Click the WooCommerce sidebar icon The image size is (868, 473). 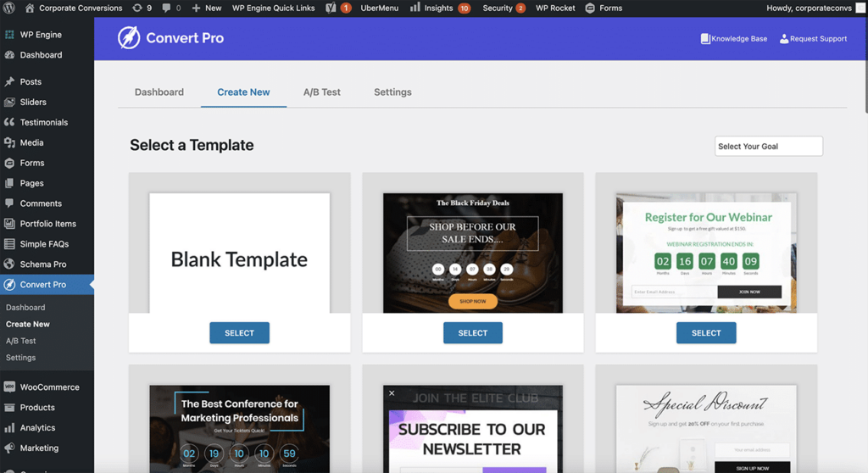pyautogui.click(x=9, y=387)
